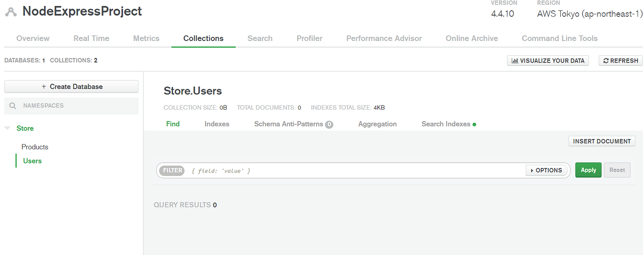Click the search magnifier icon in Namespaces
This screenshot has width=644, height=255.
coord(13,106)
